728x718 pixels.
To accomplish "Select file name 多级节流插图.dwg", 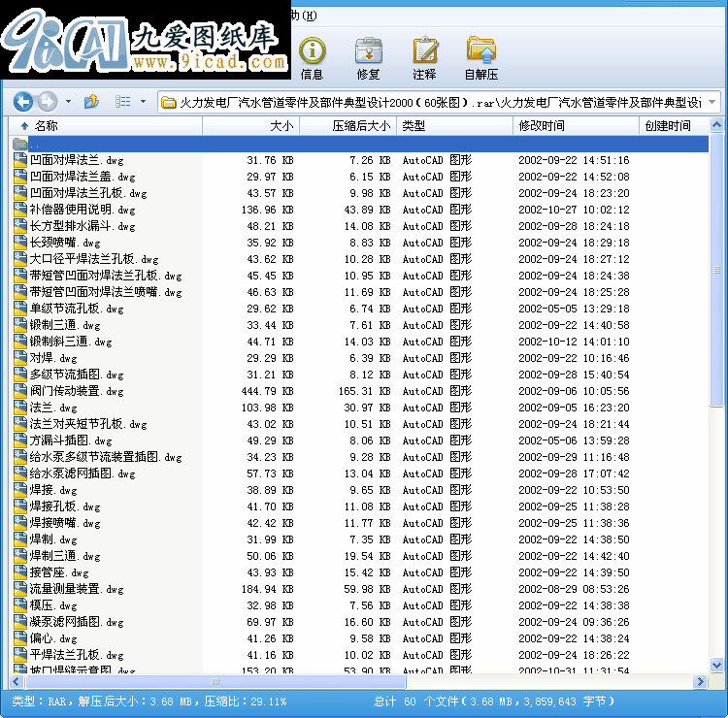I will 77,375.
